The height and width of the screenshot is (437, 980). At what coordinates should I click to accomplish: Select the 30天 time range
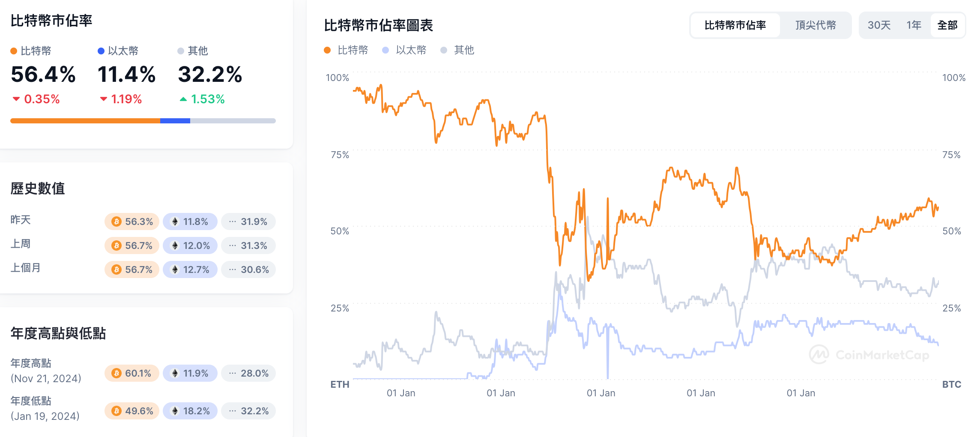coord(880,25)
